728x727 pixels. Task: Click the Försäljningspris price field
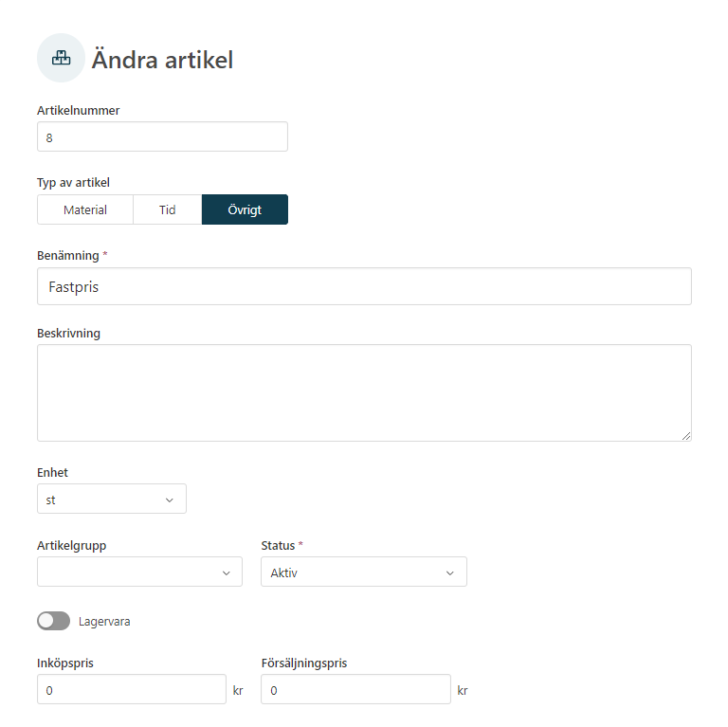[x=355, y=689]
